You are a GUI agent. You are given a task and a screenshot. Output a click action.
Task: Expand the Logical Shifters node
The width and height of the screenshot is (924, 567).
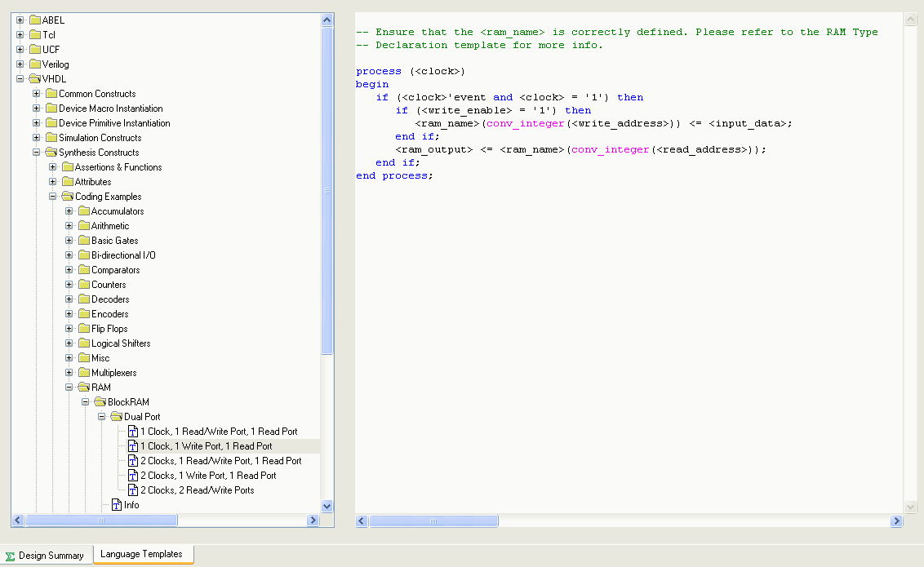click(69, 343)
